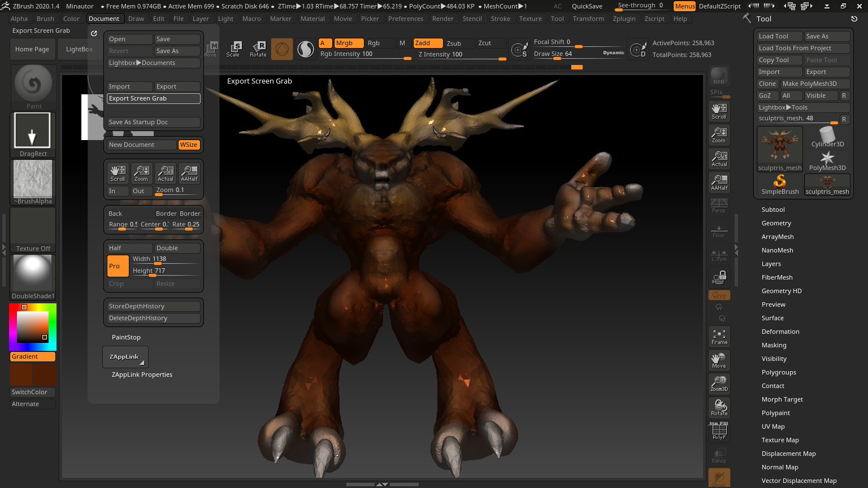Viewport: 868px width, 488px height.
Task: Open the Render menu
Action: click(443, 19)
